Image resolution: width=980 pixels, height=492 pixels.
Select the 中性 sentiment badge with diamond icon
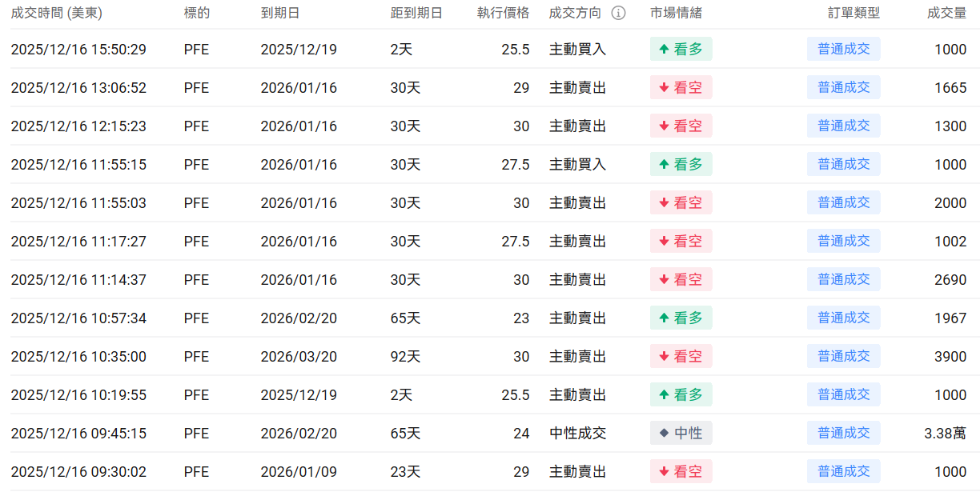pyautogui.click(x=681, y=433)
